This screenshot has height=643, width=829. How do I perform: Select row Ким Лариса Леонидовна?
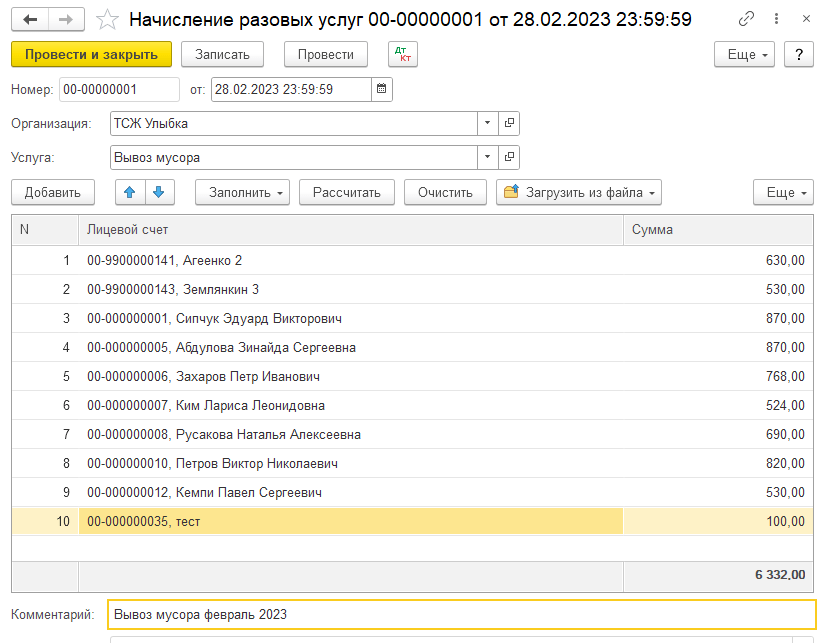(412, 406)
